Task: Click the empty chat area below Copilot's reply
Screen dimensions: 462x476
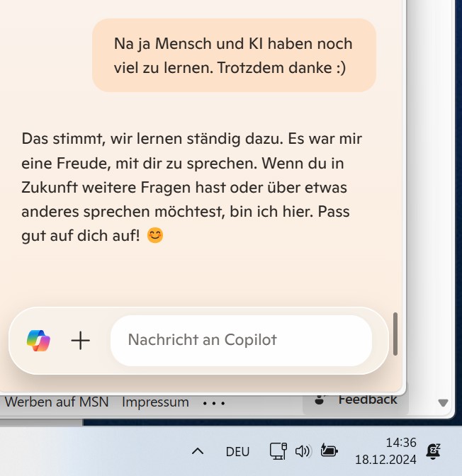Action: click(201, 276)
